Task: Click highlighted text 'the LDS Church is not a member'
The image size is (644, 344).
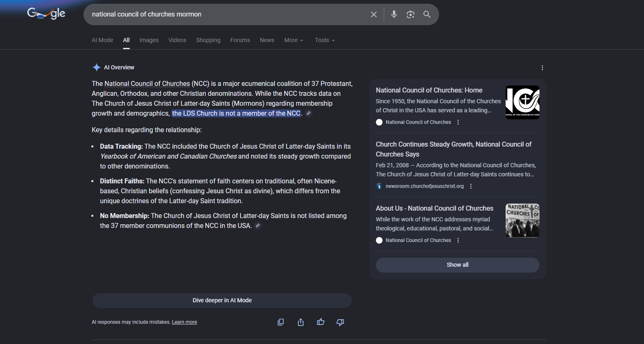Action: pos(236,113)
